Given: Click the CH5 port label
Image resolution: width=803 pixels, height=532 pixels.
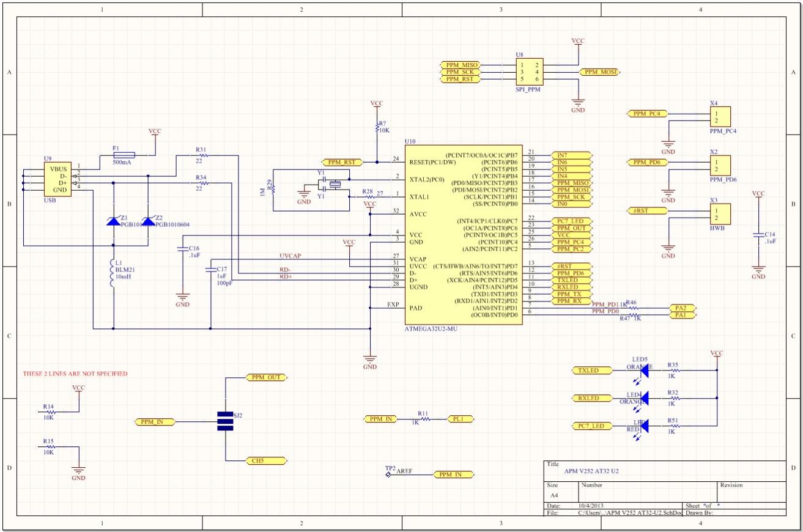Looking at the screenshot, I should click(265, 460).
